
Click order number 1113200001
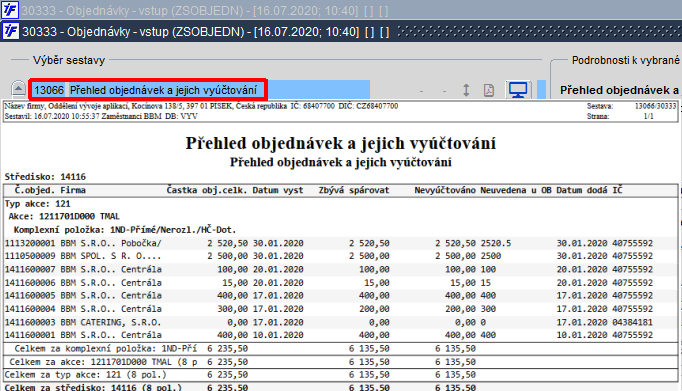pos(30,243)
